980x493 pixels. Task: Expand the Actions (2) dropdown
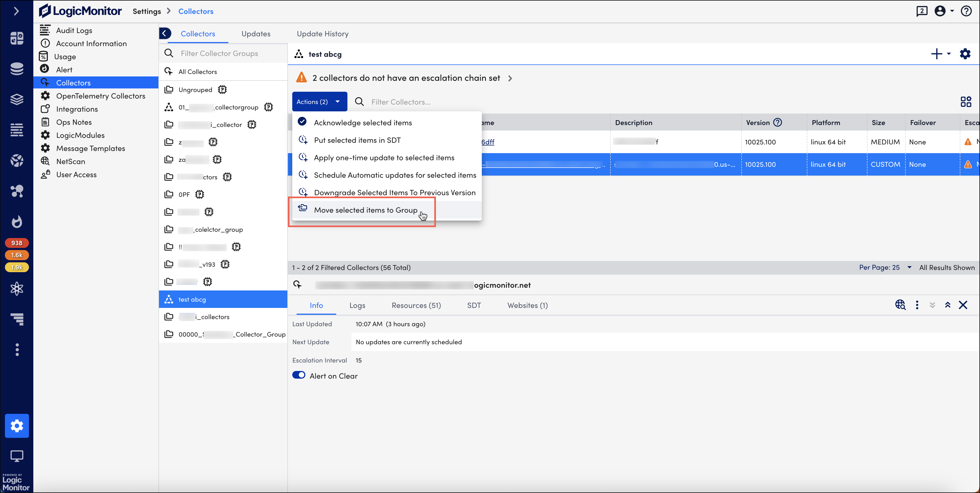pyautogui.click(x=319, y=102)
